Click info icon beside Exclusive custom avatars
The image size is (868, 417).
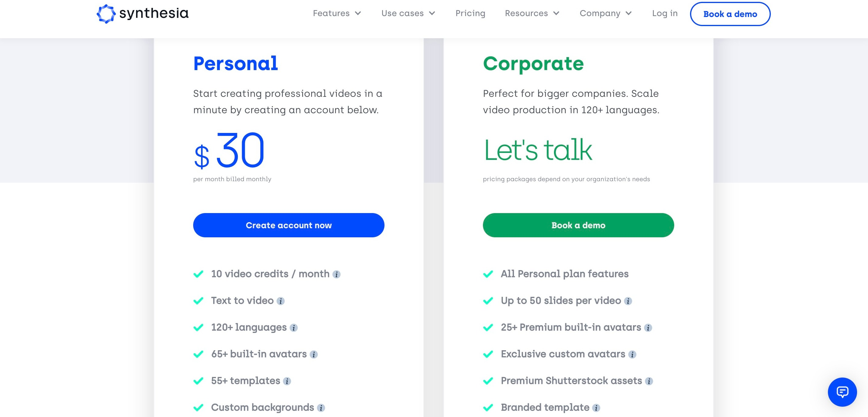coord(632,354)
